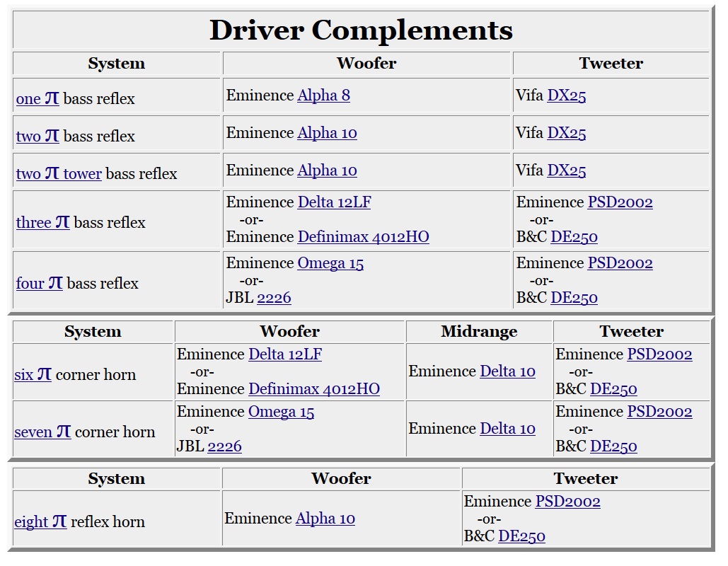Click Omega 15 in four π row
The height and width of the screenshot is (566, 728).
pos(330,263)
